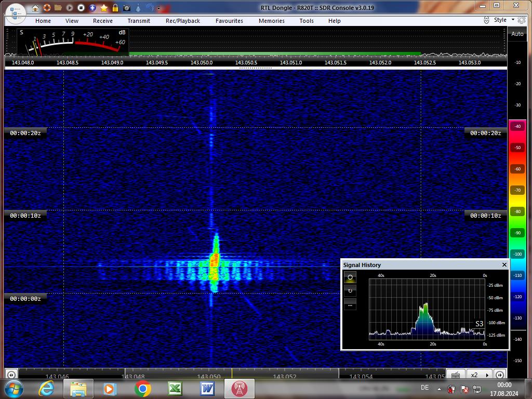Image resolution: width=532 pixels, height=399 pixels.
Task: Click the S-meter gauge display
Action: point(73,42)
